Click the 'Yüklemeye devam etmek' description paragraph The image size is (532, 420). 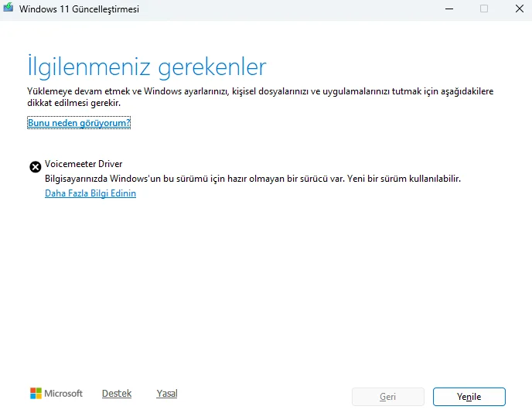[x=261, y=97]
